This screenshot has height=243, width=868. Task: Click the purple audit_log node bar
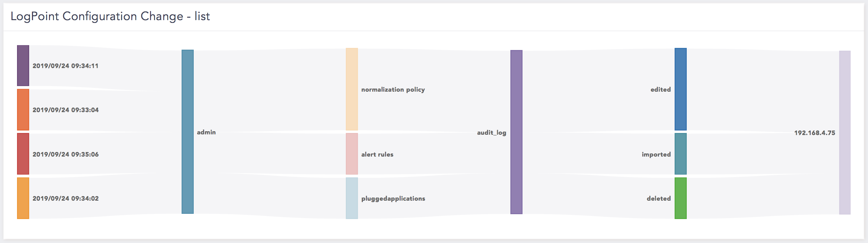[516, 132]
